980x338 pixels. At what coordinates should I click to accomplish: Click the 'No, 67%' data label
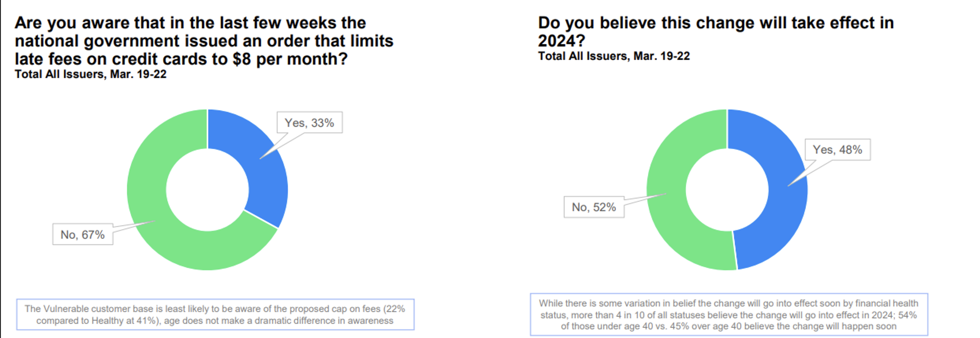83,234
